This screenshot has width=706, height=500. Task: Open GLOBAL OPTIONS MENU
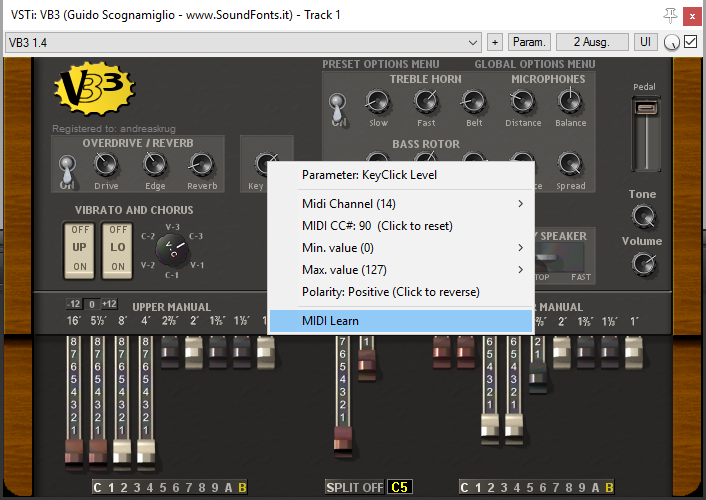(x=534, y=64)
